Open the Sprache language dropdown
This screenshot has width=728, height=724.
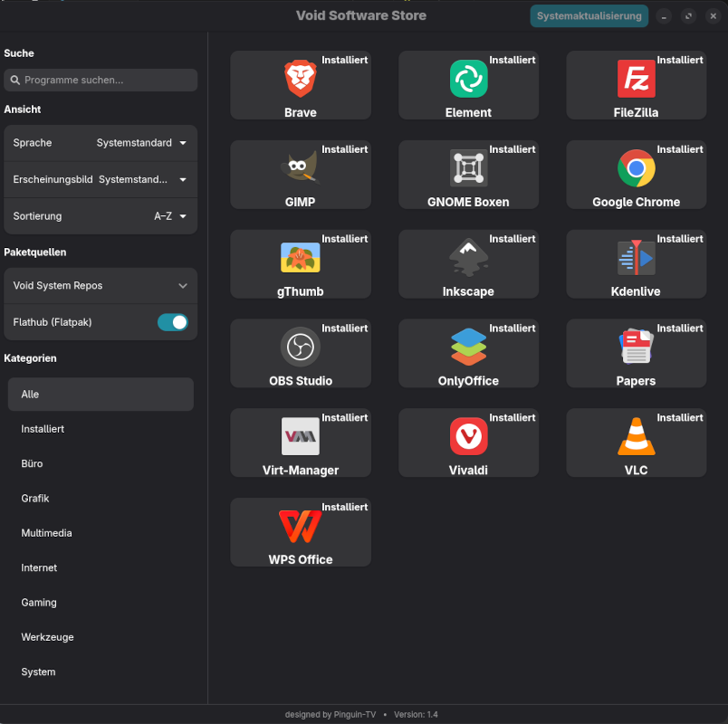[x=141, y=143]
